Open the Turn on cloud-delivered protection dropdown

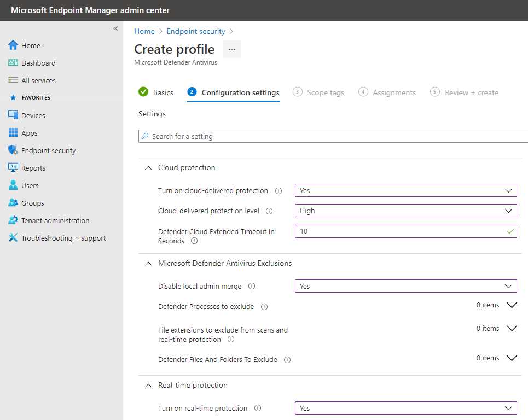click(405, 190)
